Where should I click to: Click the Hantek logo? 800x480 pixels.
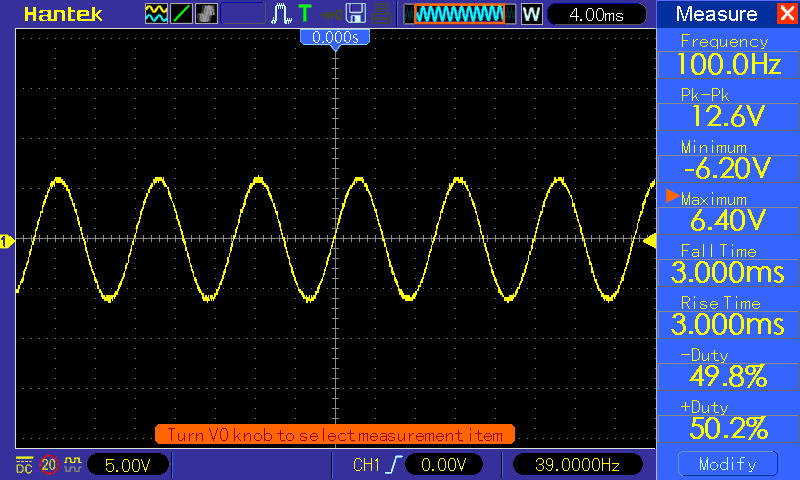63,14
